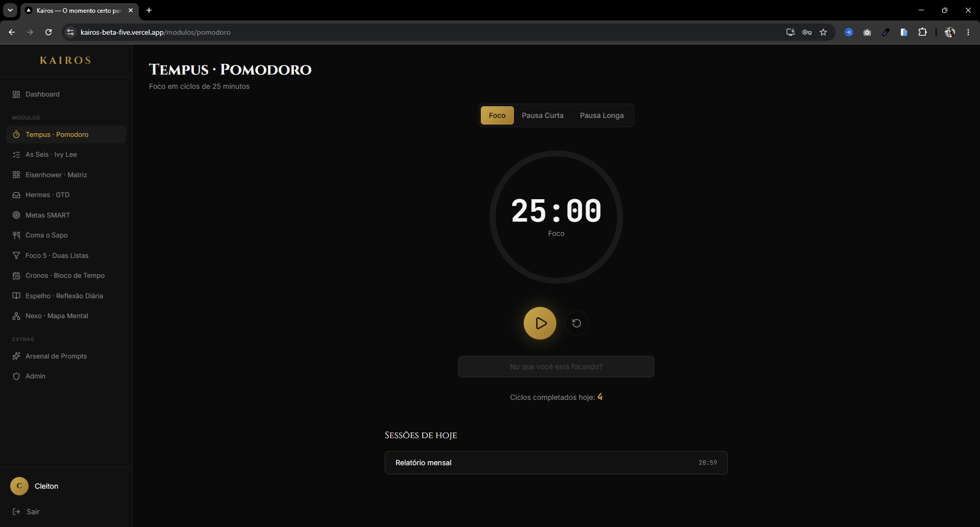Reset the timer using the circular arrow icon
980x527 pixels.
pyautogui.click(x=577, y=323)
